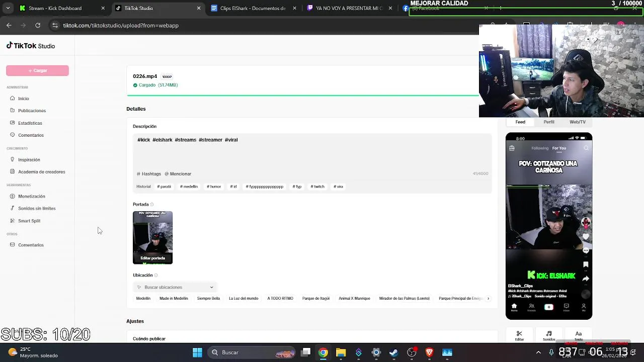
Task: Open the Buscar ubicaciones dropdown
Action: click(174, 287)
